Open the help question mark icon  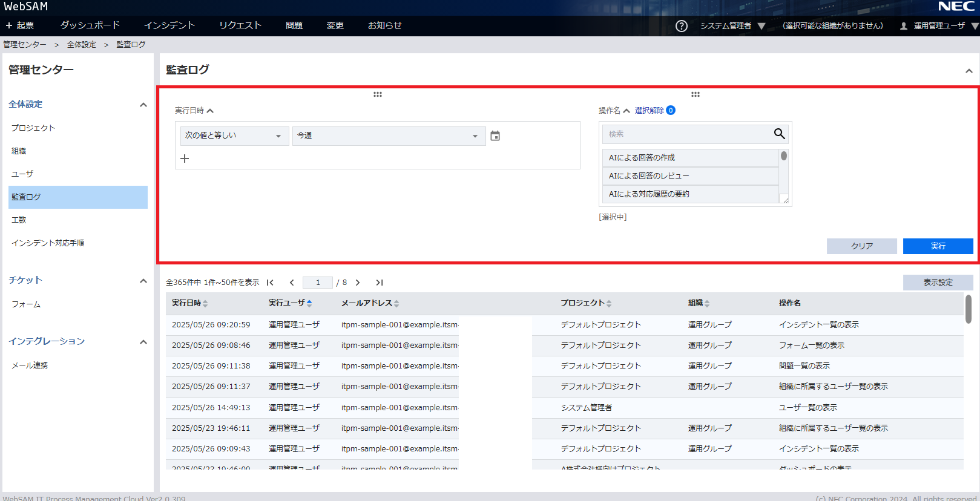click(681, 26)
